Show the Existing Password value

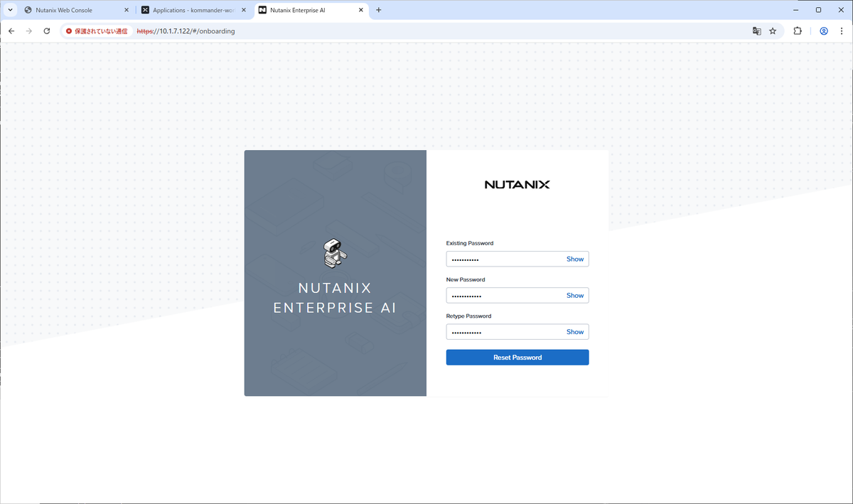point(575,259)
